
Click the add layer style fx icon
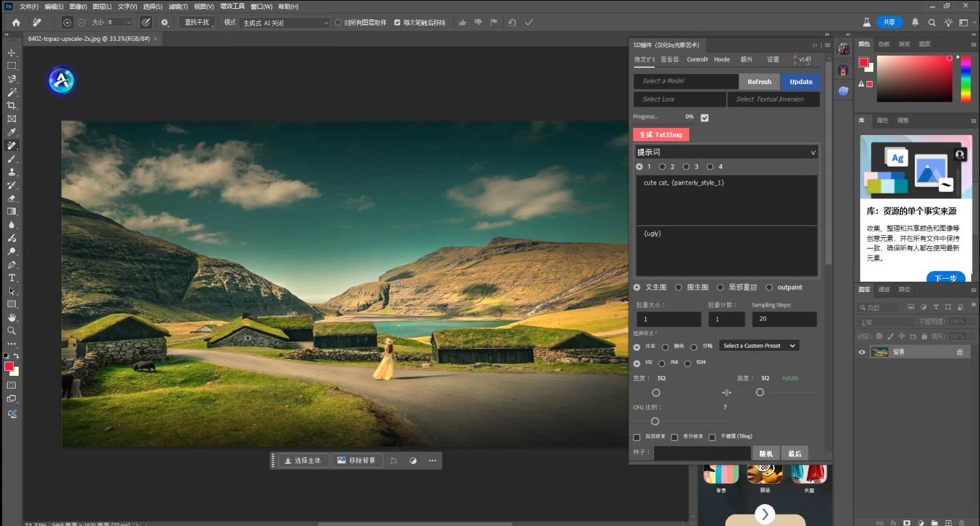[893, 522]
